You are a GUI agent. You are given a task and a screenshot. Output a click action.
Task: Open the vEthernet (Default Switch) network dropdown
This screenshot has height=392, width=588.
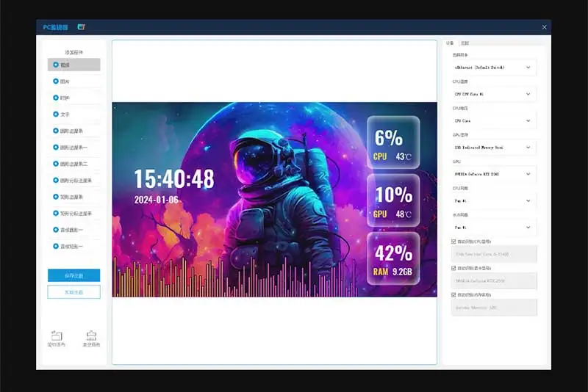coord(494,68)
